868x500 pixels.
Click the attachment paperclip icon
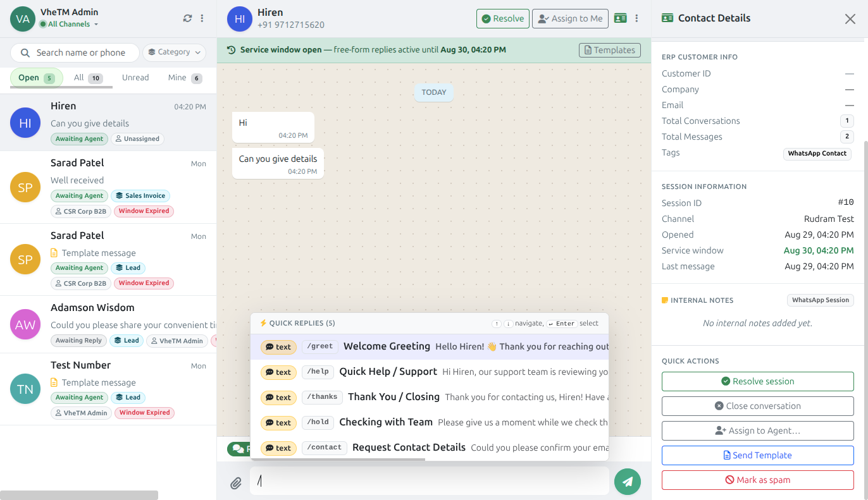(x=236, y=483)
